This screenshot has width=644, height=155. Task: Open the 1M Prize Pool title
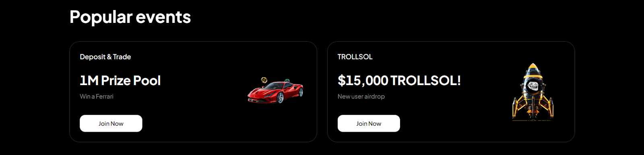click(120, 81)
